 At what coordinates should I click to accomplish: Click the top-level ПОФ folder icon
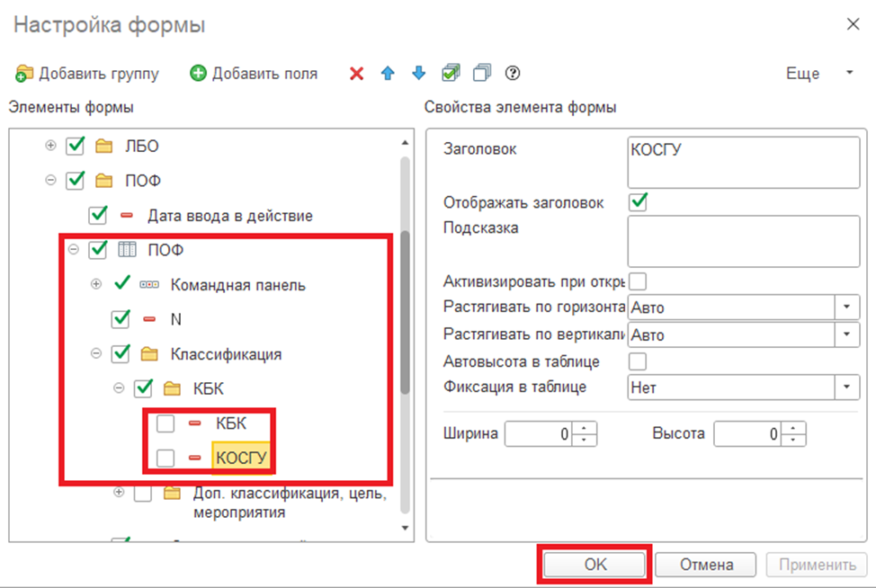point(104,181)
